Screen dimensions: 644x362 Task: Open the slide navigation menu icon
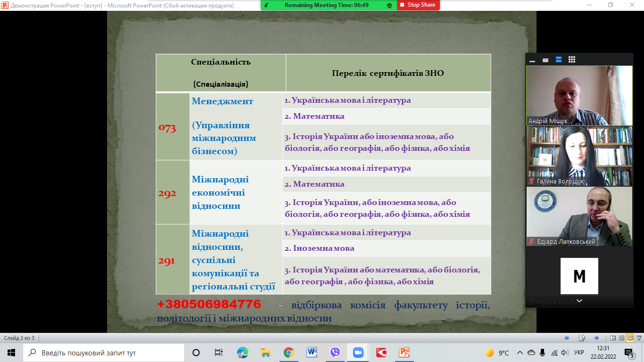[582, 338]
